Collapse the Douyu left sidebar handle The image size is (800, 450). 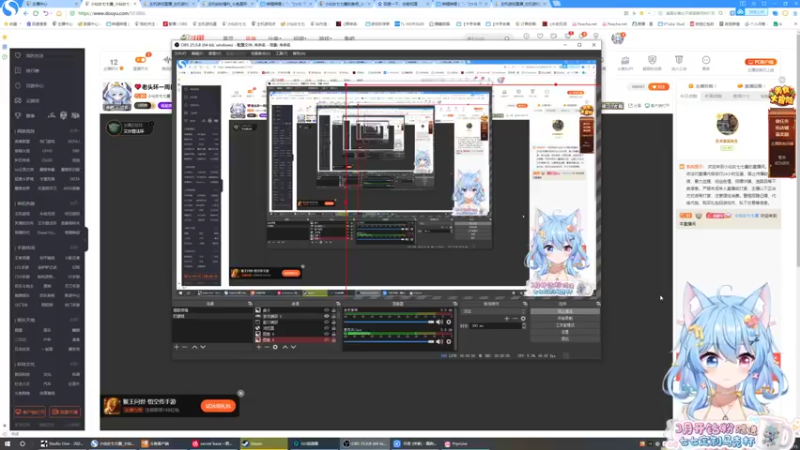[86, 239]
